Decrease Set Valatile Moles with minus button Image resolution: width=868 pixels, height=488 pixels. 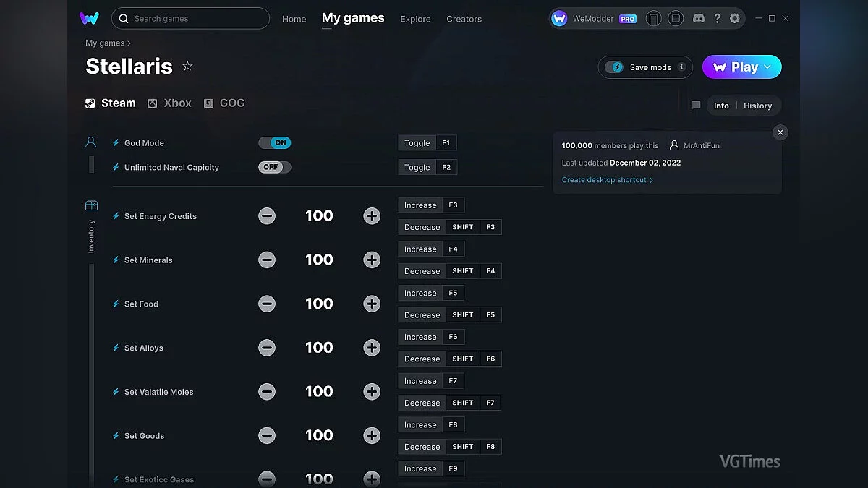point(267,392)
